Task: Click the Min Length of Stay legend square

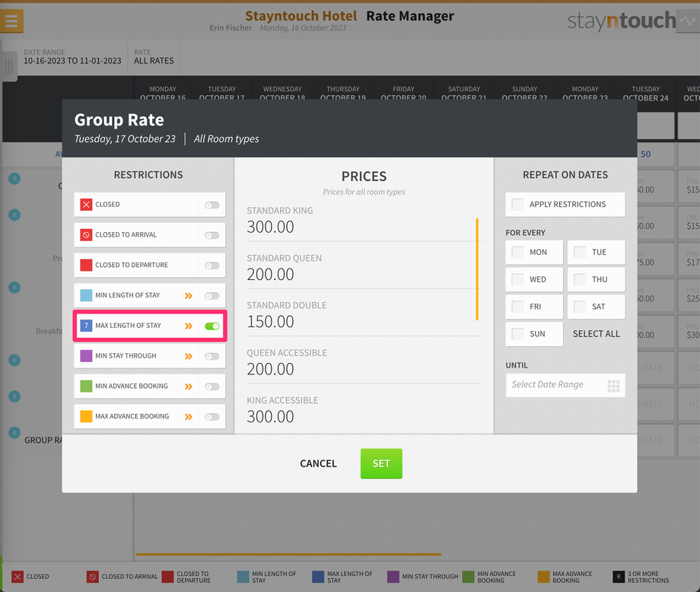Action: (x=243, y=577)
